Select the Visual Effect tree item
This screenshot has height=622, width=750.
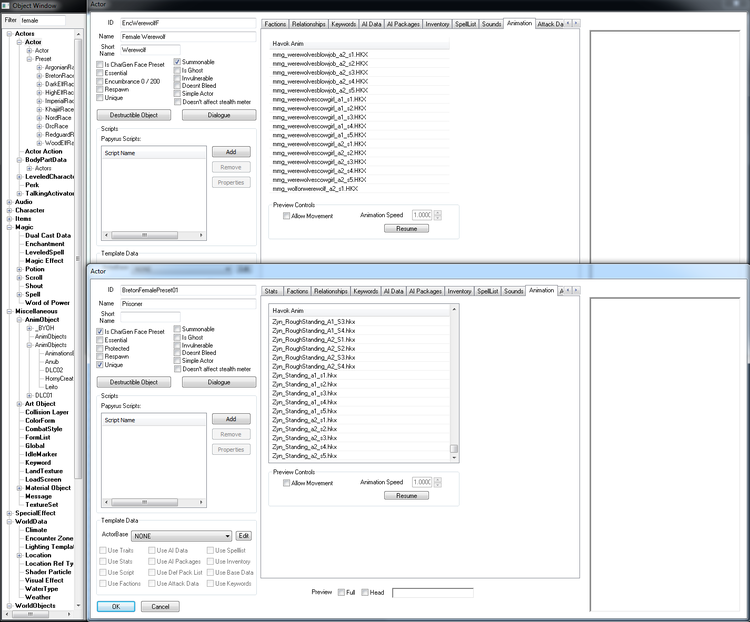coord(44,580)
